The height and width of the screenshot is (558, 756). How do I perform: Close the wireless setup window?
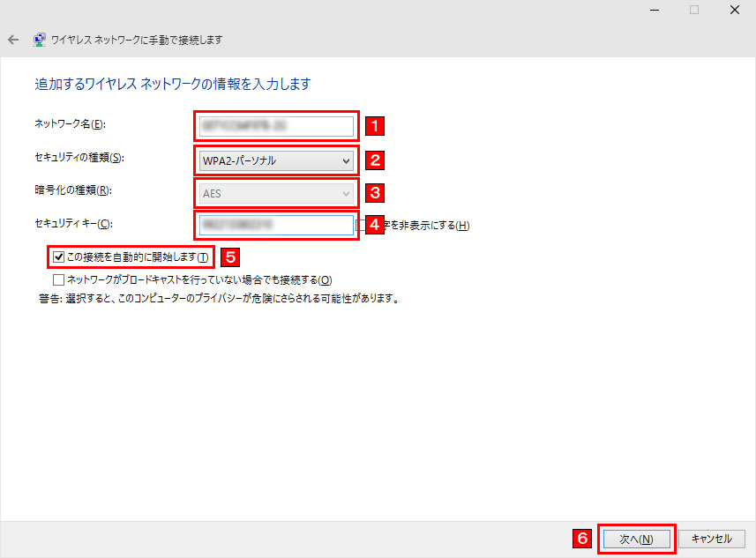(734, 10)
